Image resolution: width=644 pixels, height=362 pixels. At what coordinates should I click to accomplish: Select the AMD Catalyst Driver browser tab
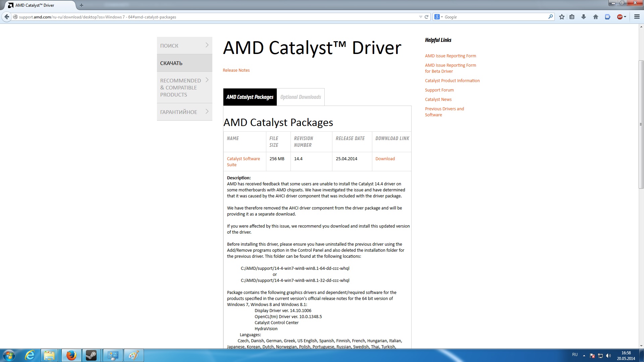pos(40,5)
